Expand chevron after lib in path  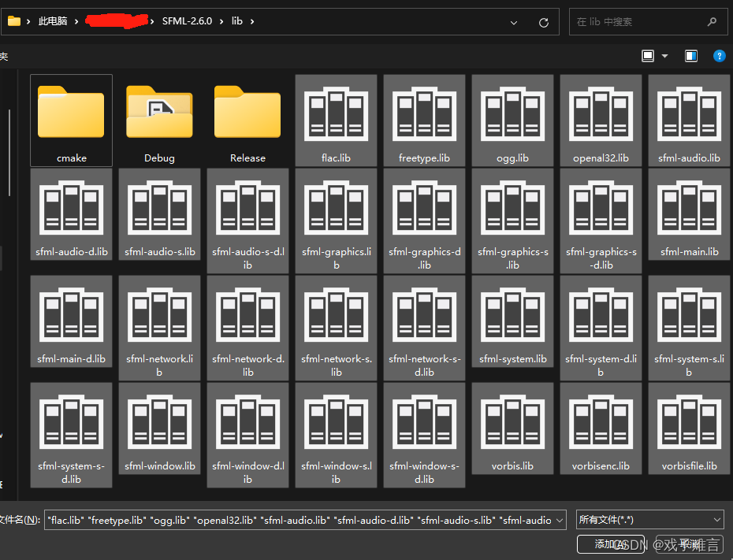coord(252,21)
